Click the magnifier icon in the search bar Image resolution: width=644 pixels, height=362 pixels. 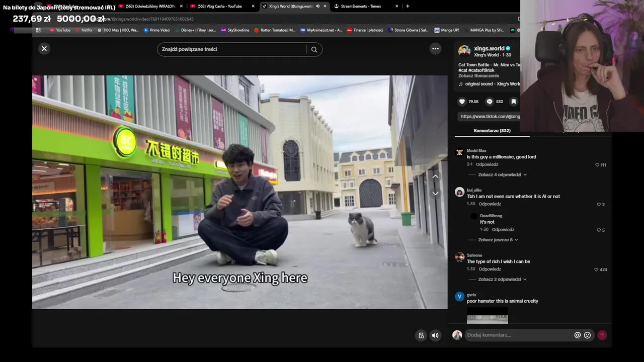click(314, 49)
